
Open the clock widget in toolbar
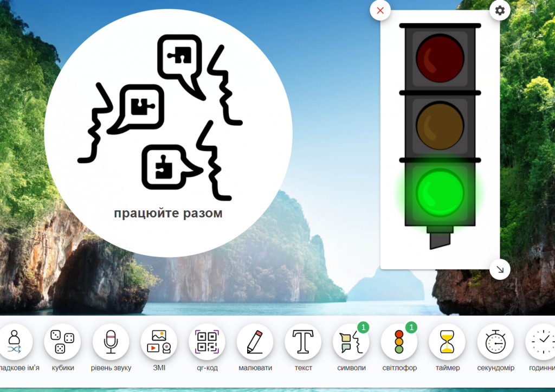click(541, 342)
